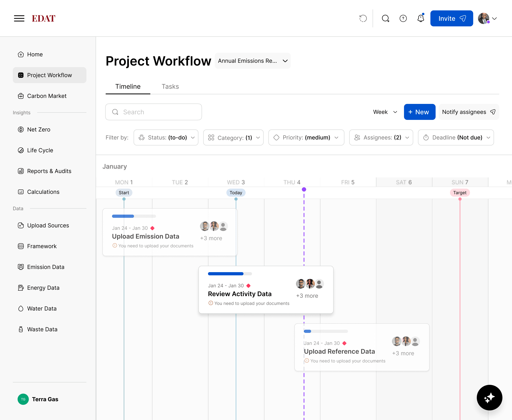Switch to the Tasks tab
This screenshot has height=420, width=512.
click(x=170, y=86)
